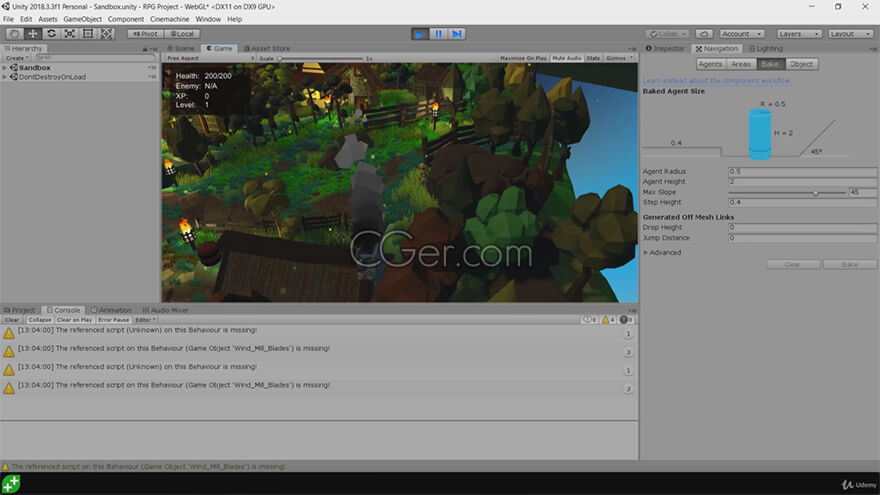Adjust the Game view Scale slider
Image resolution: width=880 pixels, height=495 pixels.
click(320, 58)
